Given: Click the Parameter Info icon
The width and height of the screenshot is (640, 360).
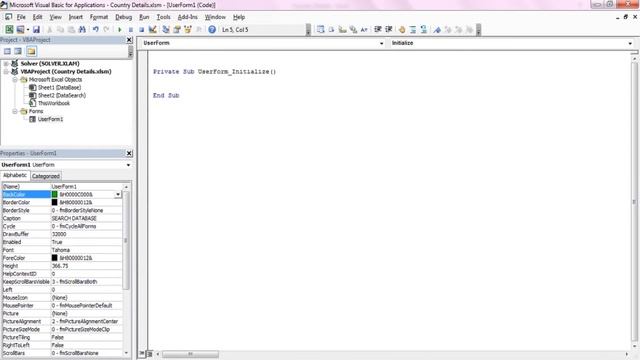Looking at the screenshot, I should (353, 29).
